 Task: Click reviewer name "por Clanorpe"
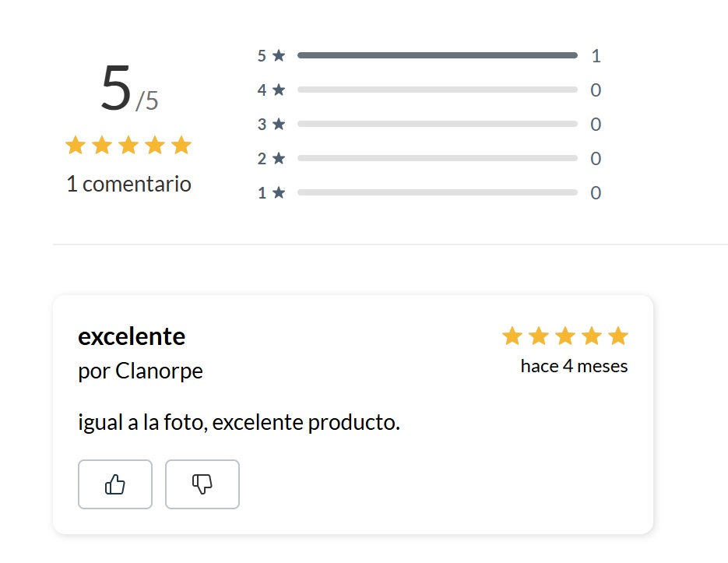[x=141, y=371]
